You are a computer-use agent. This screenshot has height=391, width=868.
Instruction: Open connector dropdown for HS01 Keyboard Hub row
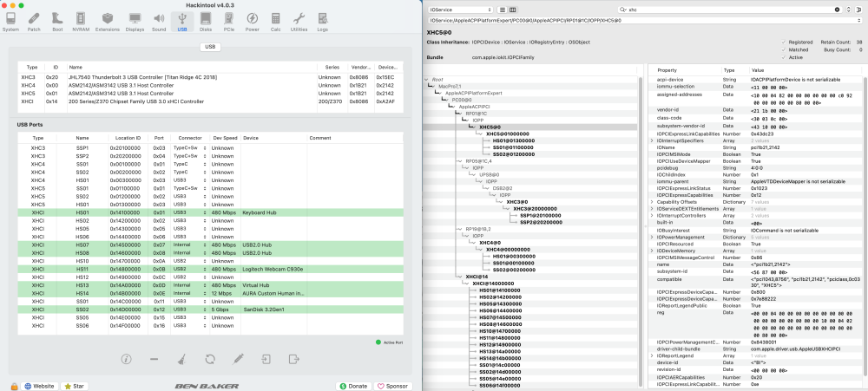coord(188,212)
